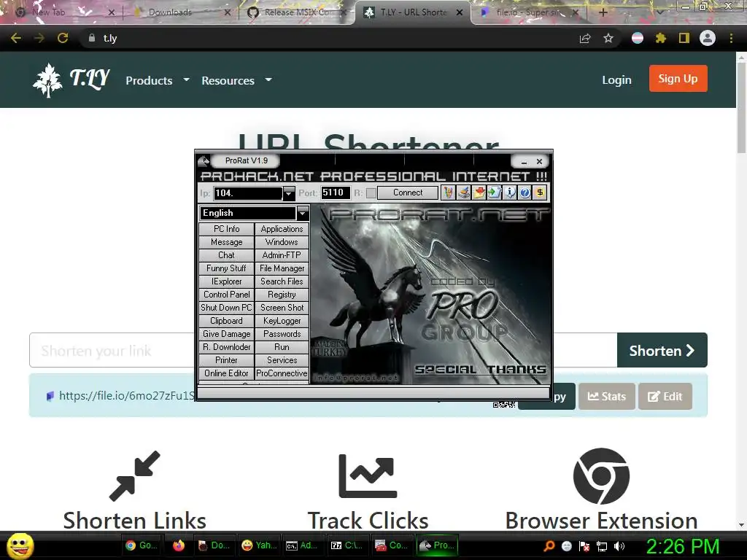Click the yellow dollar sign icon in ProRat
This screenshot has height=560, width=747.
[x=540, y=192]
